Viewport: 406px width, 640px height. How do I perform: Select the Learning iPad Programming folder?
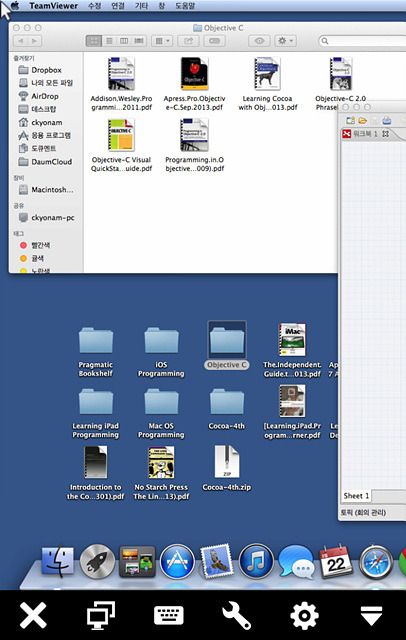pos(95,413)
